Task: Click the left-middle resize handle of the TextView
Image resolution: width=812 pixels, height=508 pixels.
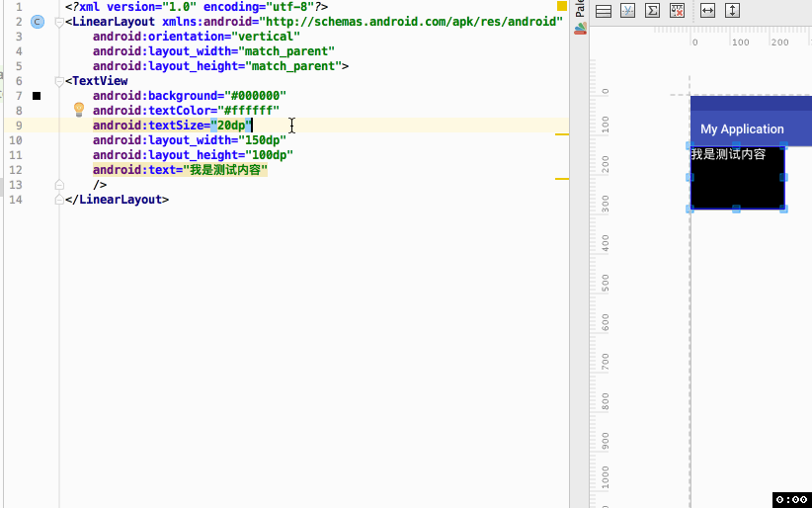Action: tap(690, 177)
